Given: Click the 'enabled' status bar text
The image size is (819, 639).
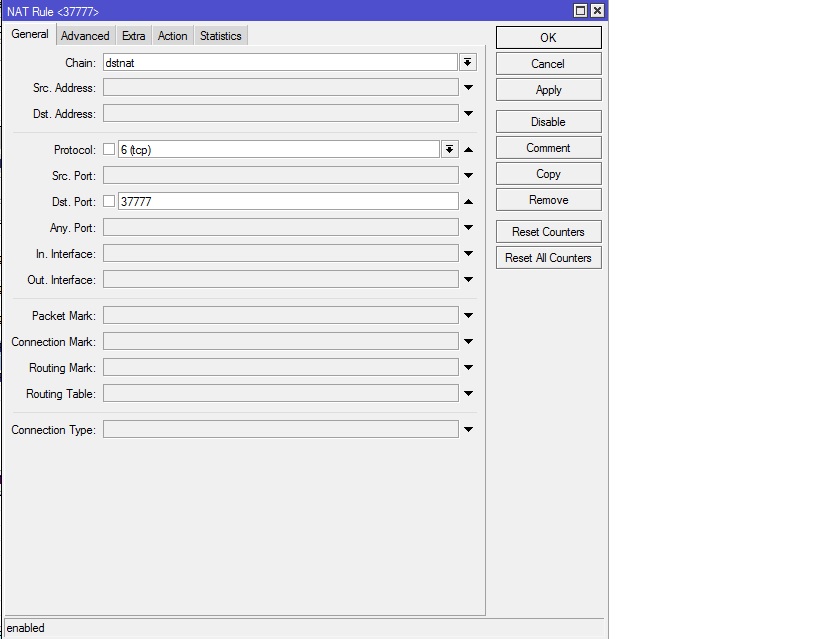Looking at the screenshot, I should pyautogui.click(x=26, y=628).
